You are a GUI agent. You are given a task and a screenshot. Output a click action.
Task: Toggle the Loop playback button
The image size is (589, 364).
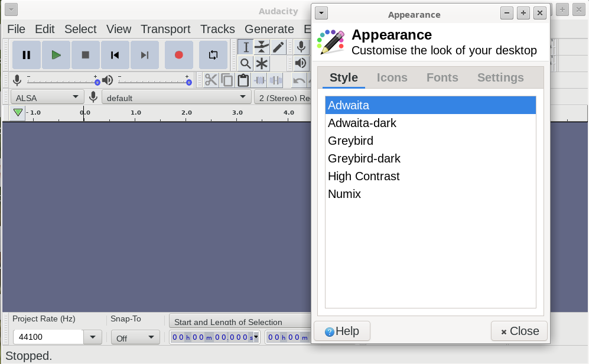(x=213, y=55)
